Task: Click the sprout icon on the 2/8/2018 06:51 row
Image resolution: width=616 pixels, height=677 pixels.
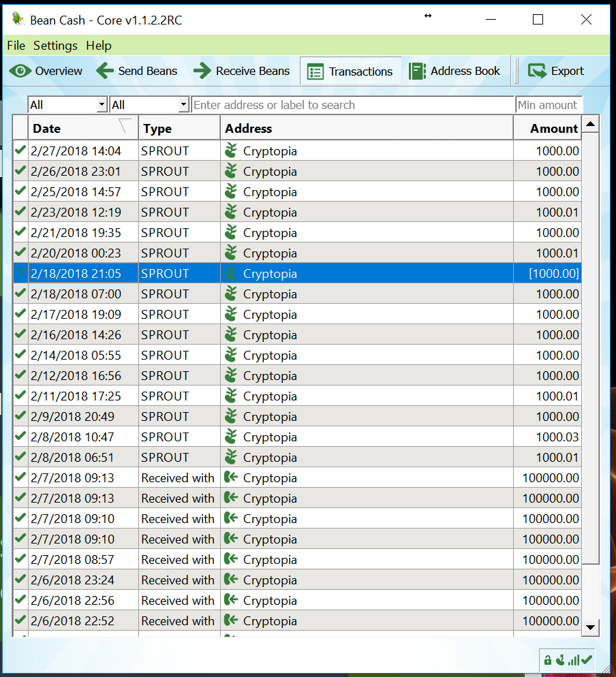Action: click(231, 457)
